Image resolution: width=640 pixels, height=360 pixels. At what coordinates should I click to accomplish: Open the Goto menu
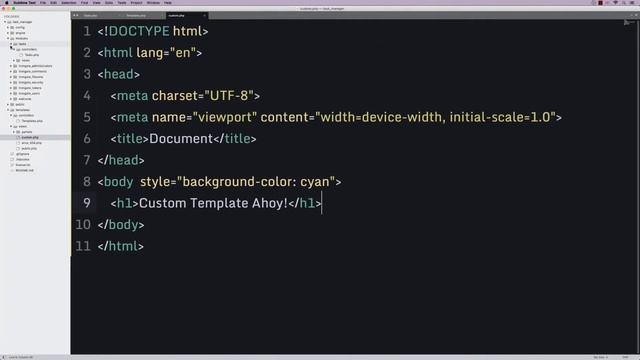pos(109,2)
